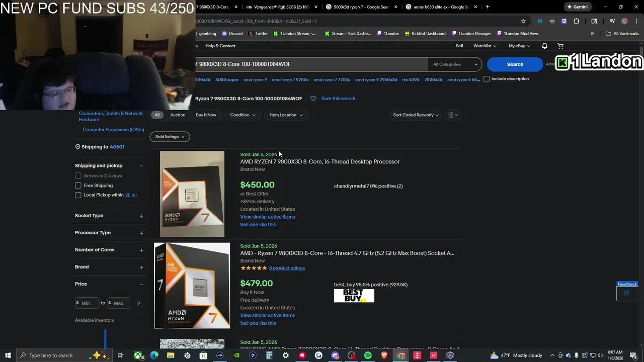
Task: Open the new tab plus button
Action: (488, 7)
